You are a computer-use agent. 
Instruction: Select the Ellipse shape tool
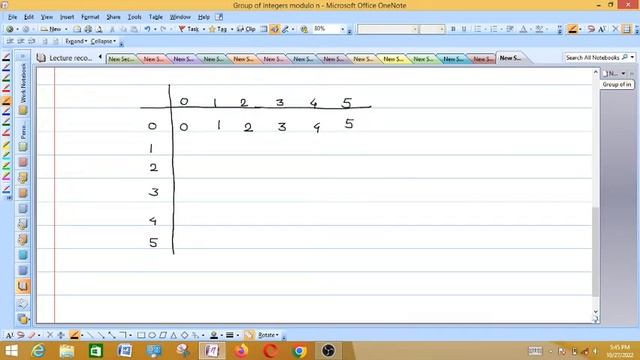click(x=152, y=335)
